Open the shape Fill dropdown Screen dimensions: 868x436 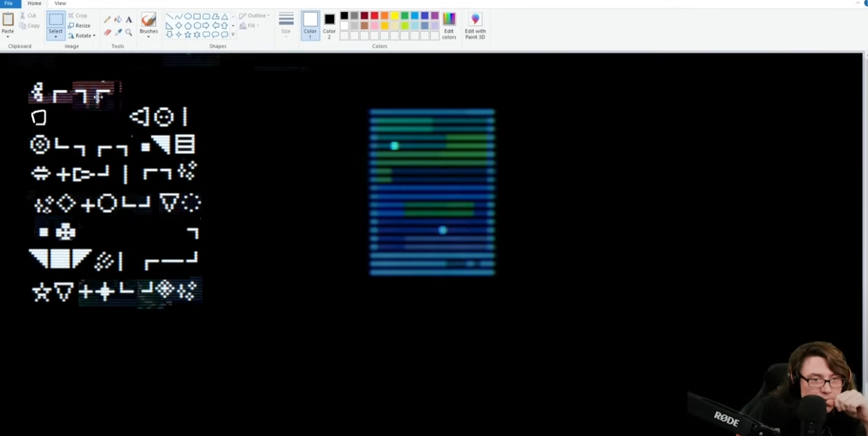click(x=250, y=26)
